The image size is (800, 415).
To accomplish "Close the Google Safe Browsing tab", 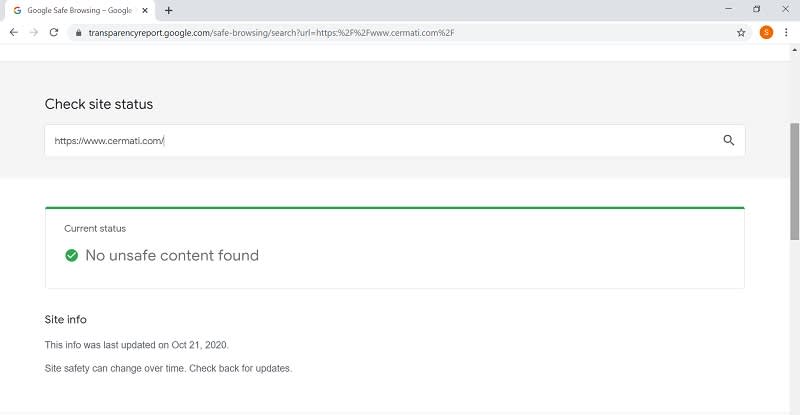I will 145,10.
